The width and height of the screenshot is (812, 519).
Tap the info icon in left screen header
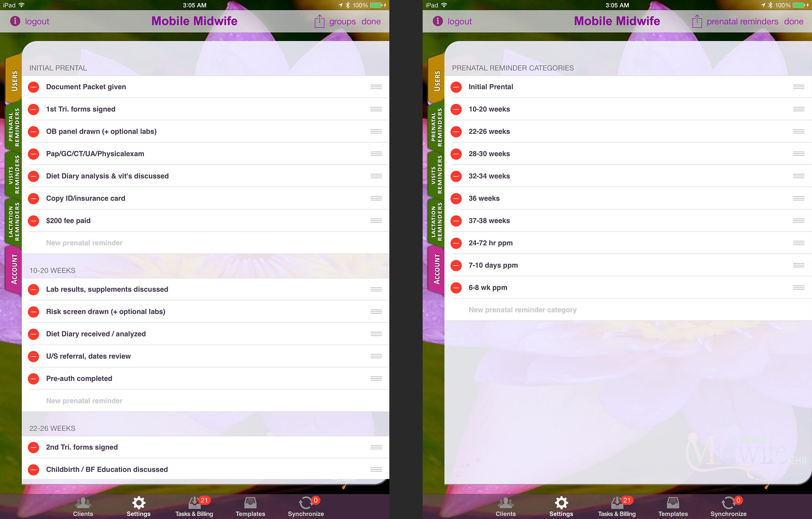point(15,21)
